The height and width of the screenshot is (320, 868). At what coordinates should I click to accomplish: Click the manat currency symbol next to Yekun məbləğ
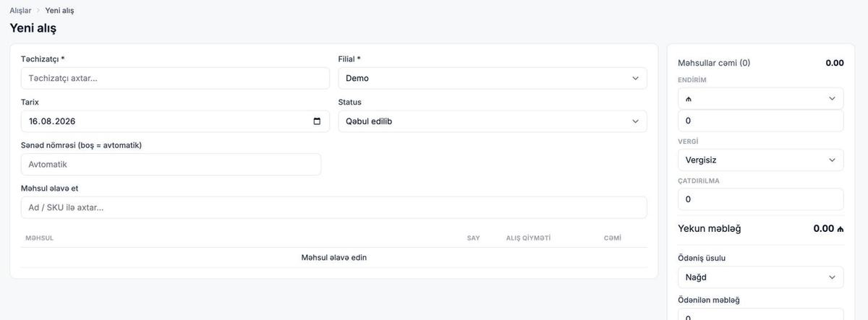(841, 229)
